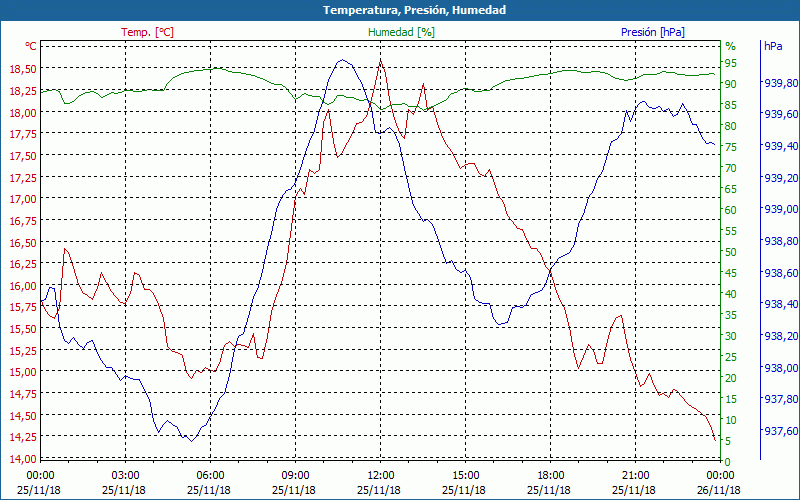
Task: Click temperature axis value 16,25
Action: click(x=22, y=264)
